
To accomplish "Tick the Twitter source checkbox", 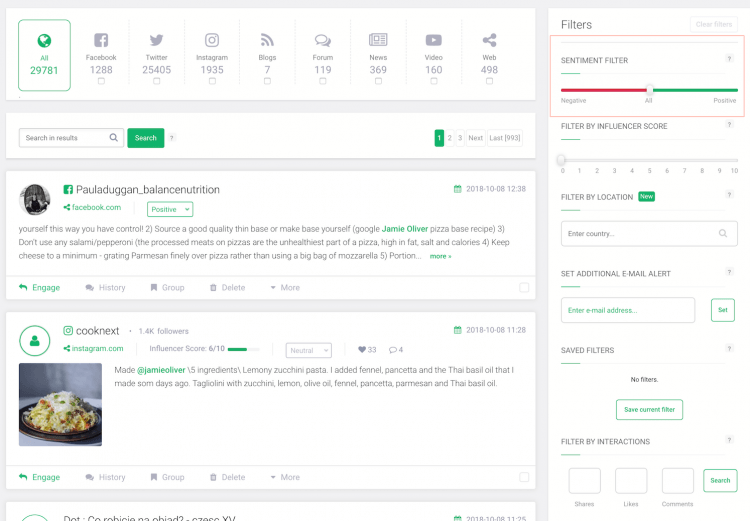I will (156, 81).
